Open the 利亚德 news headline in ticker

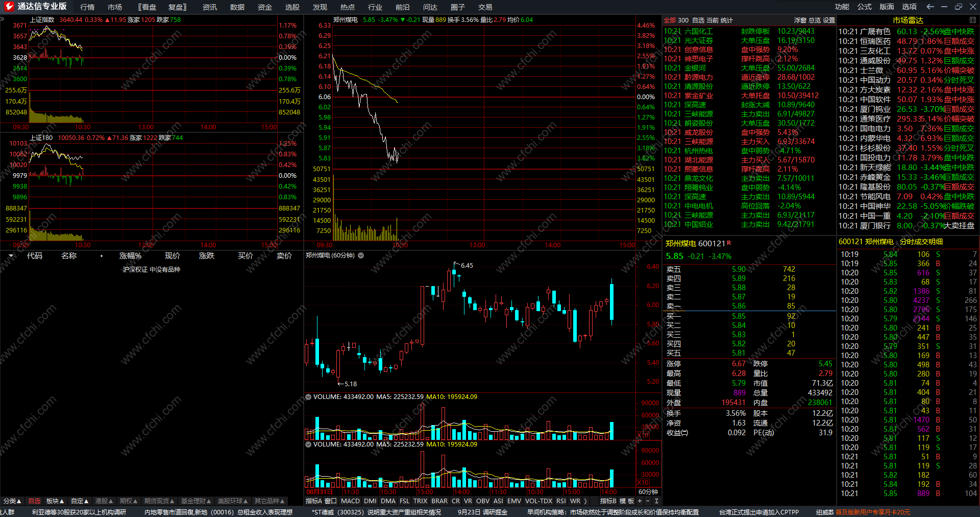(x=79, y=512)
